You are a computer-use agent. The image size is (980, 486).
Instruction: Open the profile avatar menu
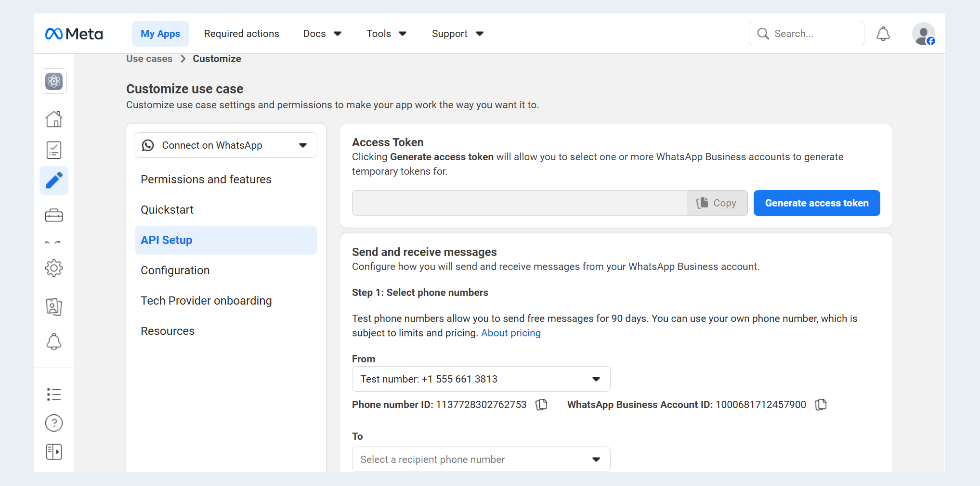tap(924, 34)
